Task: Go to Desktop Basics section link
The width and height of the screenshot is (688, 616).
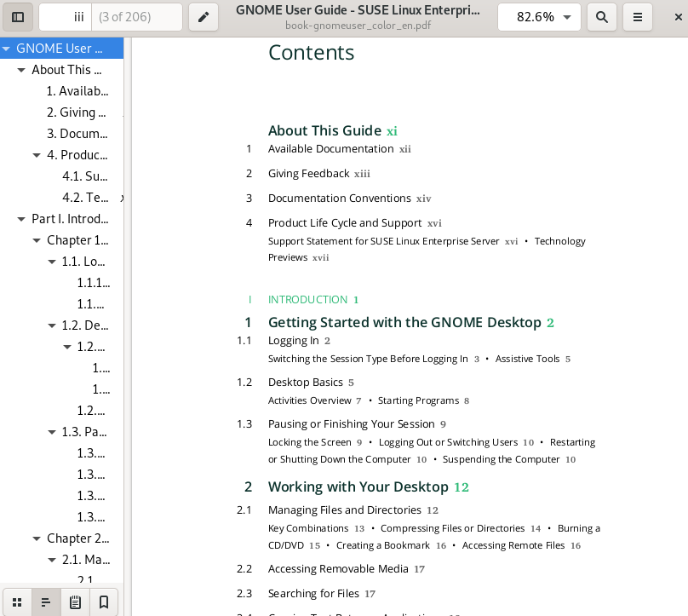Action: [x=305, y=383]
